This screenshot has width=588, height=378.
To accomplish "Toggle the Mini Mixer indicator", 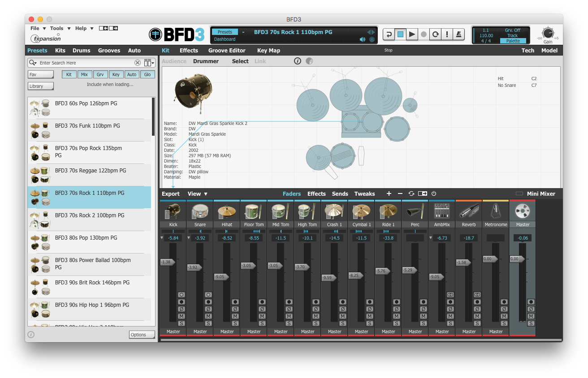I will point(519,194).
